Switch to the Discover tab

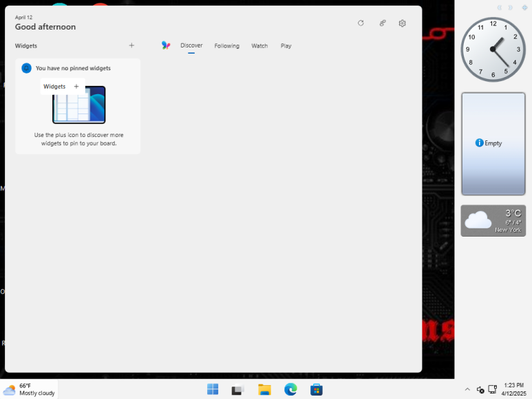(191, 45)
